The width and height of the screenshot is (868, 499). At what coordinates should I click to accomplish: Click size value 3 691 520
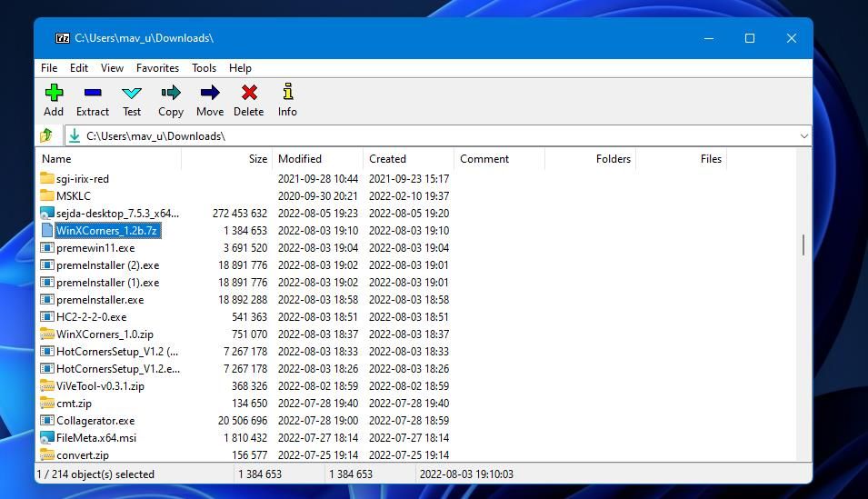[x=245, y=247]
